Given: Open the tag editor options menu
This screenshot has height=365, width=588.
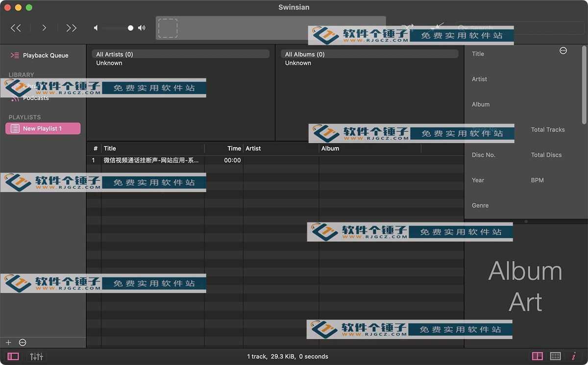Looking at the screenshot, I should [x=563, y=50].
